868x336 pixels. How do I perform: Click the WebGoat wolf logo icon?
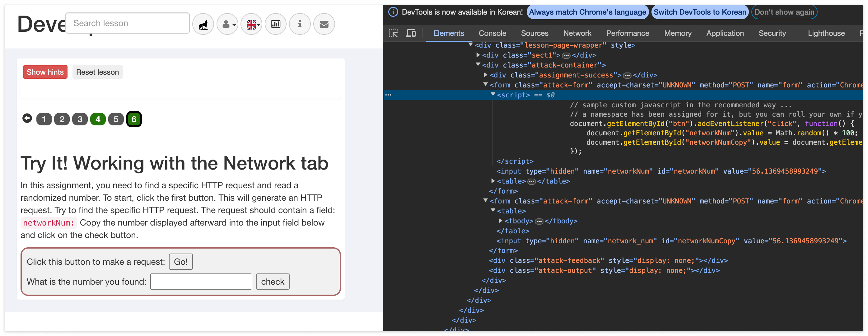click(x=203, y=24)
